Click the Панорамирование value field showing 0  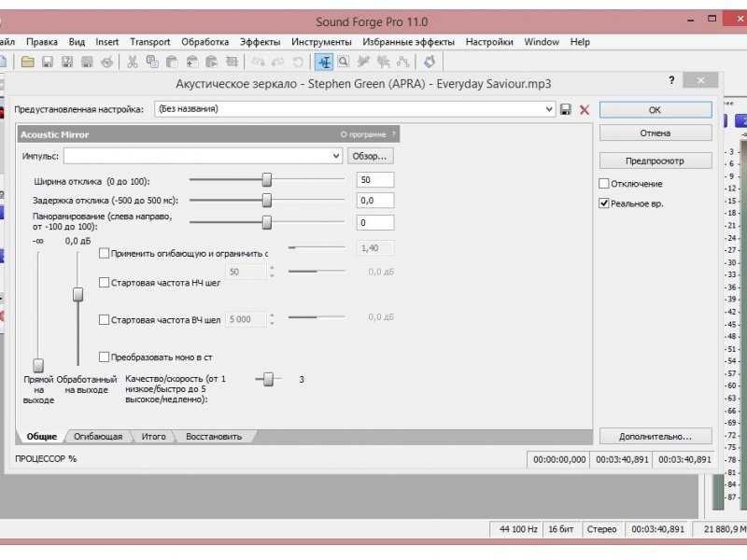pyautogui.click(x=375, y=222)
